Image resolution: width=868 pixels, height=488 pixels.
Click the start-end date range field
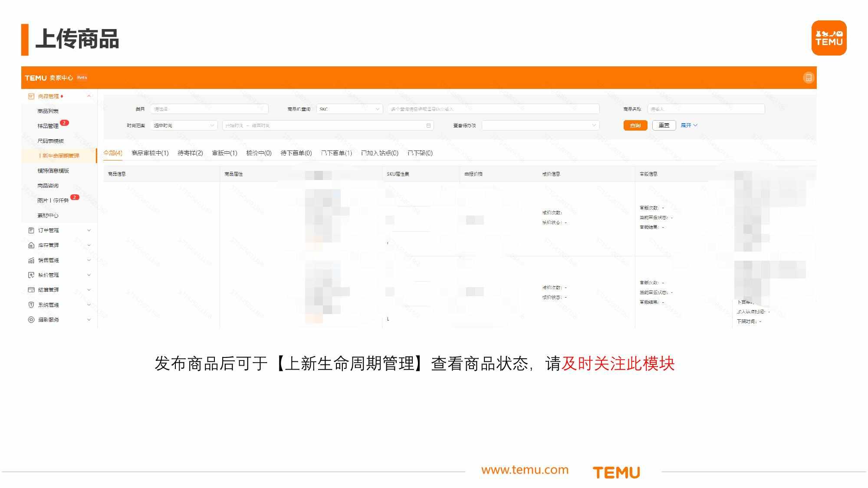(328, 125)
